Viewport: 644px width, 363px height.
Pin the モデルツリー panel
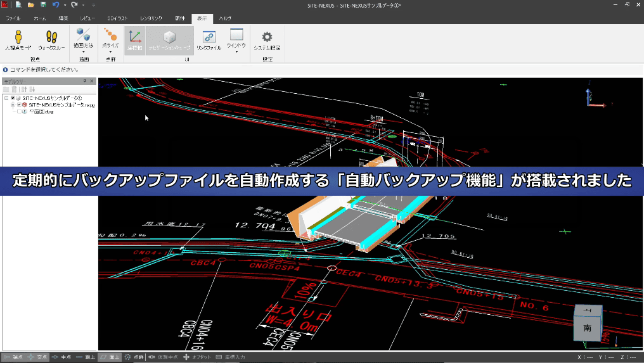point(85,81)
